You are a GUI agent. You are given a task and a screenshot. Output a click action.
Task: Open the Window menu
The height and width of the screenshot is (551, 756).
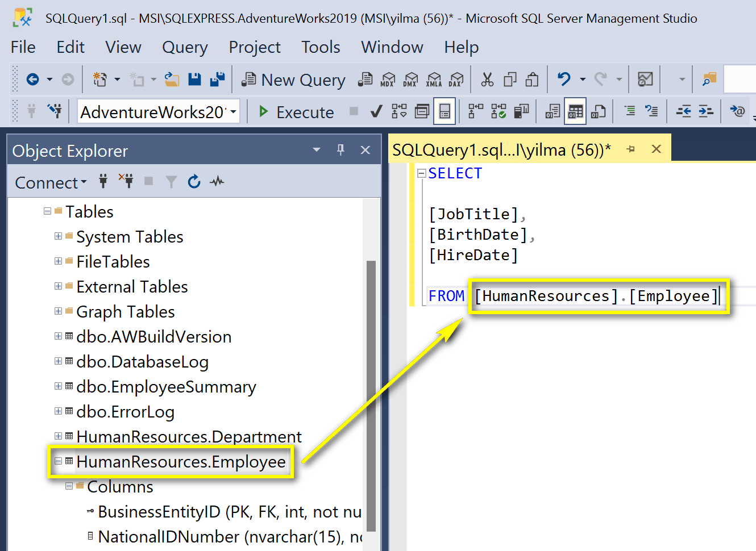(x=392, y=47)
